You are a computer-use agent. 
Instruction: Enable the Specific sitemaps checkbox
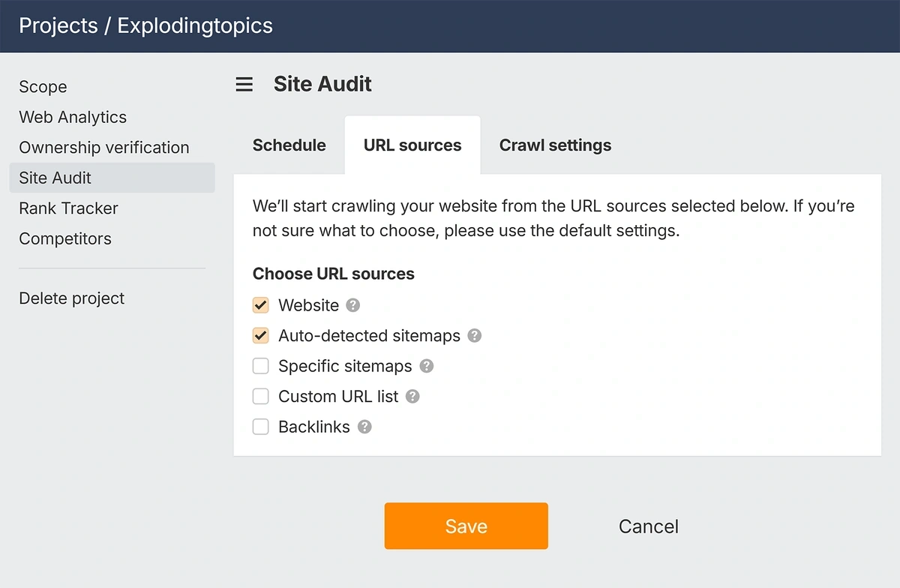coord(261,366)
